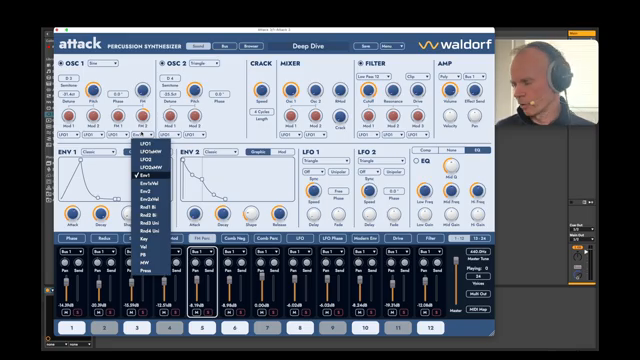
Task: Solo the Filter channel with -12.08dB
Action: click(x=436, y=312)
